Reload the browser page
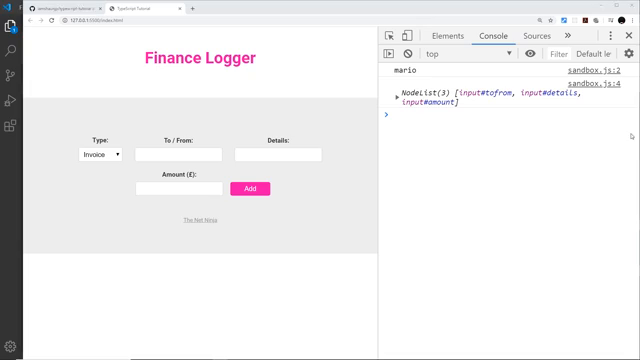640x360 pixels. pyautogui.click(x=51, y=20)
